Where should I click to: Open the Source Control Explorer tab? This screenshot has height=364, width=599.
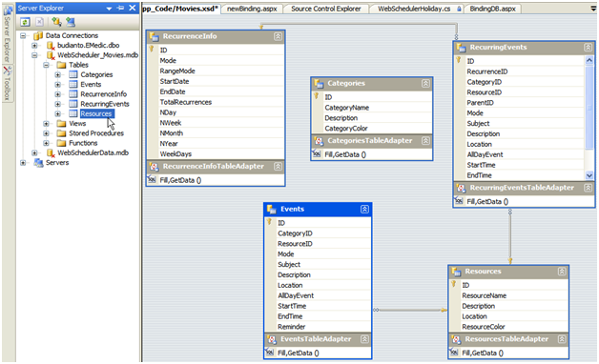326,9
